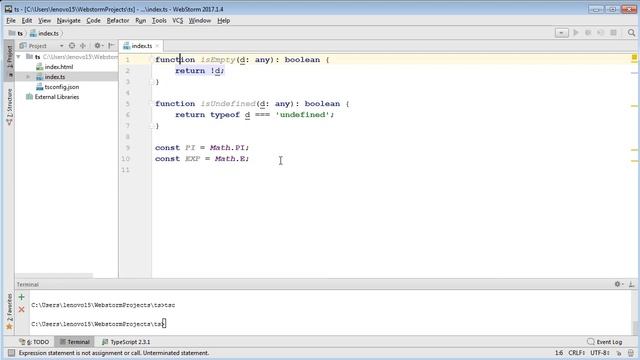
Task: Open Search Everywhere magnifier icon
Action: click(x=631, y=33)
